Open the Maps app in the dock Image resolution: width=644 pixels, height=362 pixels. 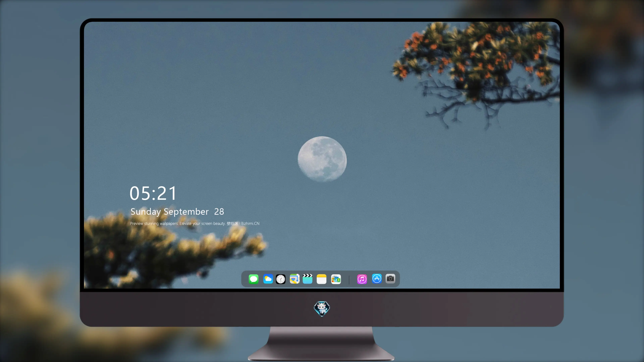click(294, 279)
